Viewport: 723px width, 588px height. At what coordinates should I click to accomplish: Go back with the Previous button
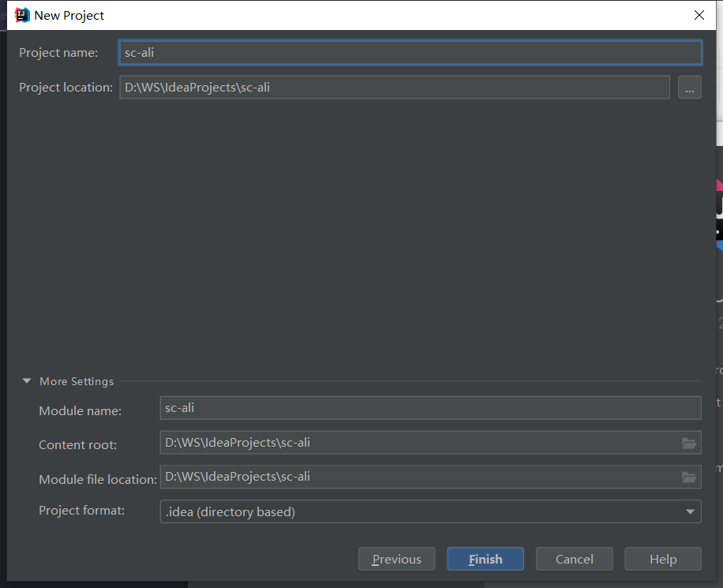pyautogui.click(x=396, y=559)
